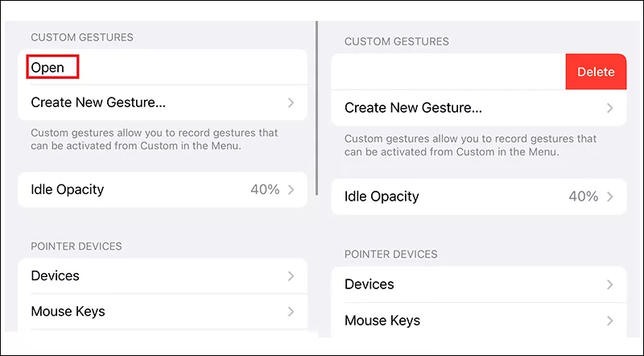Image resolution: width=644 pixels, height=356 pixels.
Task: Expand Idle Opacity chevron in right panel
Action: (610, 197)
